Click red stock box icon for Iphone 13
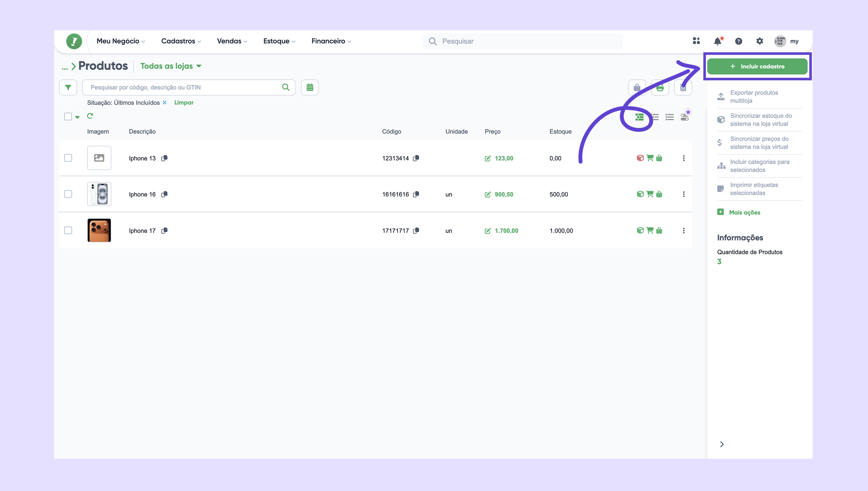Viewport: 868px width, 491px height. pyautogui.click(x=640, y=158)
